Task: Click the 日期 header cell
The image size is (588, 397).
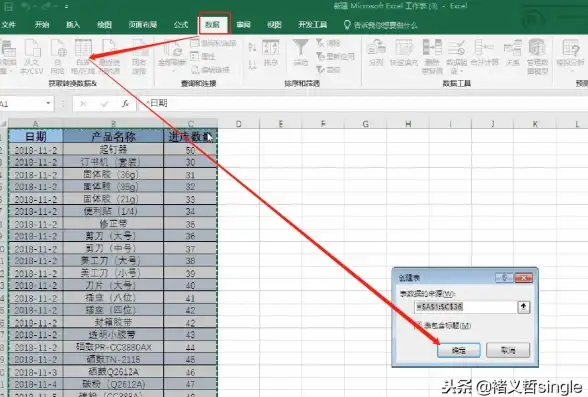Action: pyautogui.click(x=36, y=136)
